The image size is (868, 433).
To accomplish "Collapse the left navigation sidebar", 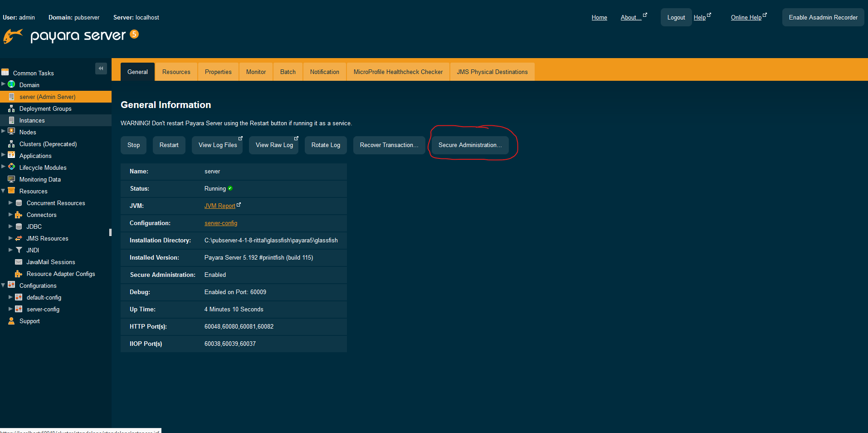I will 101,68.
